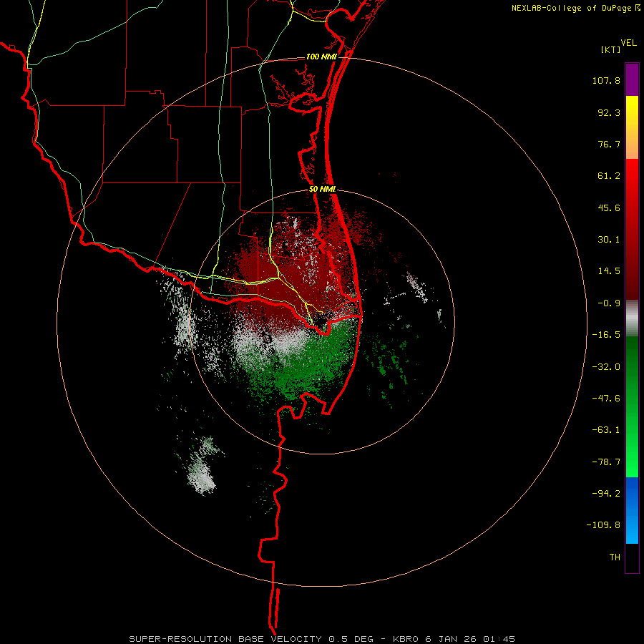Screen dimensions: 644x644
Task: Click the -63.1 velocity legend value
Action: [606, 430]
